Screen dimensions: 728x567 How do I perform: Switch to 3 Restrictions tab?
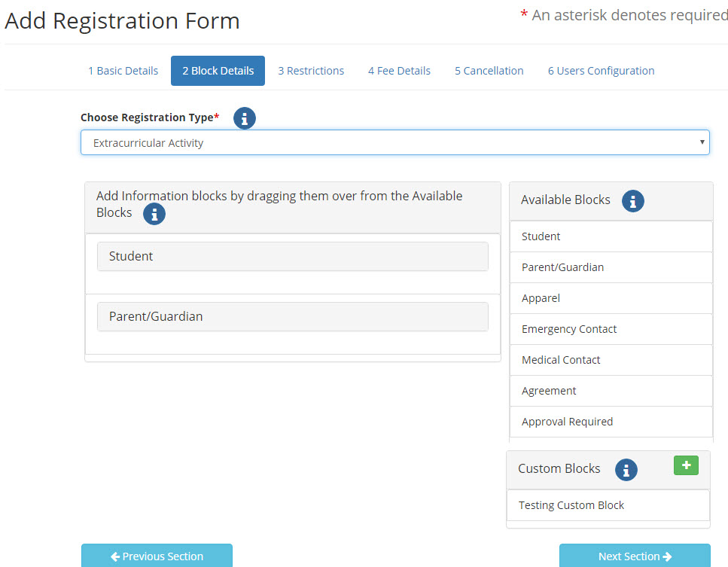[x=311, y=71]
